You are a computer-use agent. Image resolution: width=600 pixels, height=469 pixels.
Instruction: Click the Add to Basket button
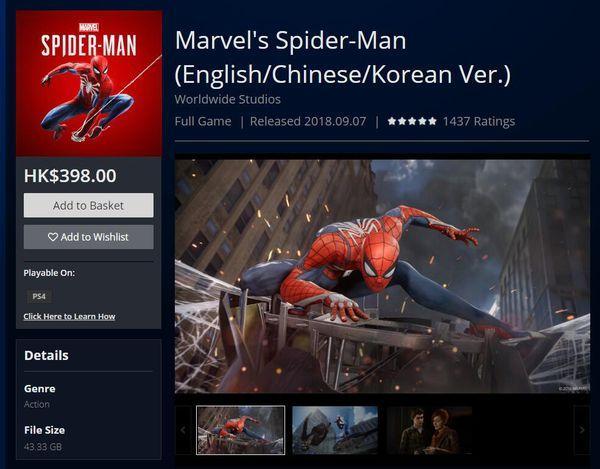[88, 205]
